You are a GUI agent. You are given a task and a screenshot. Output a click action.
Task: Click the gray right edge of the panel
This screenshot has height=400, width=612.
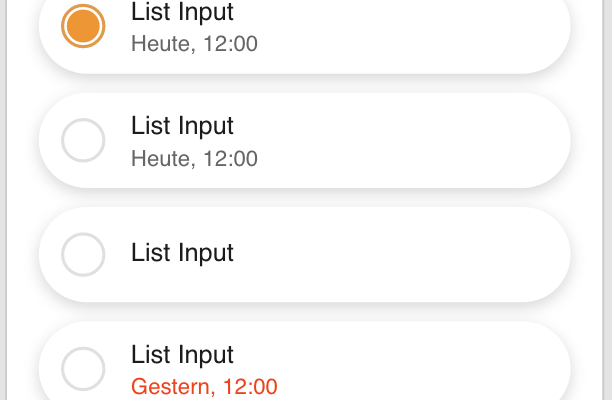607,200
